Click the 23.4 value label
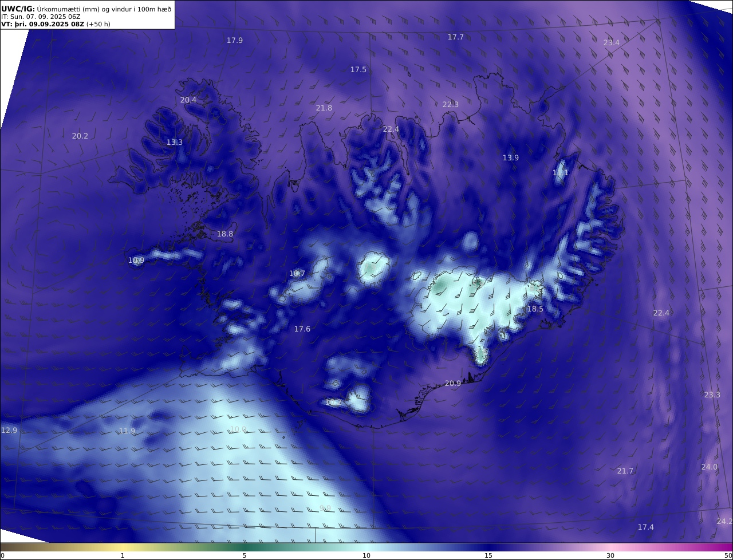 [611, 42]
